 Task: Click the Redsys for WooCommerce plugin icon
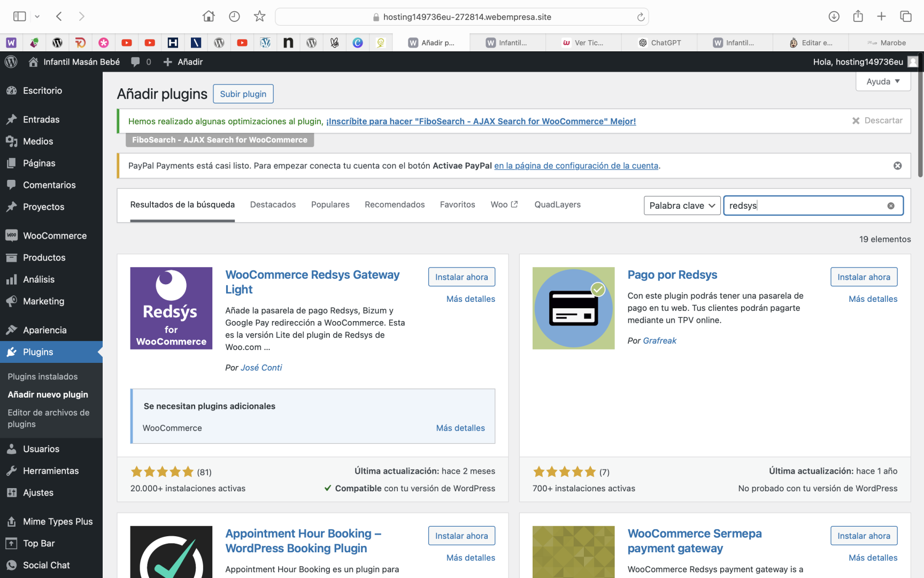tap(171, 308)
